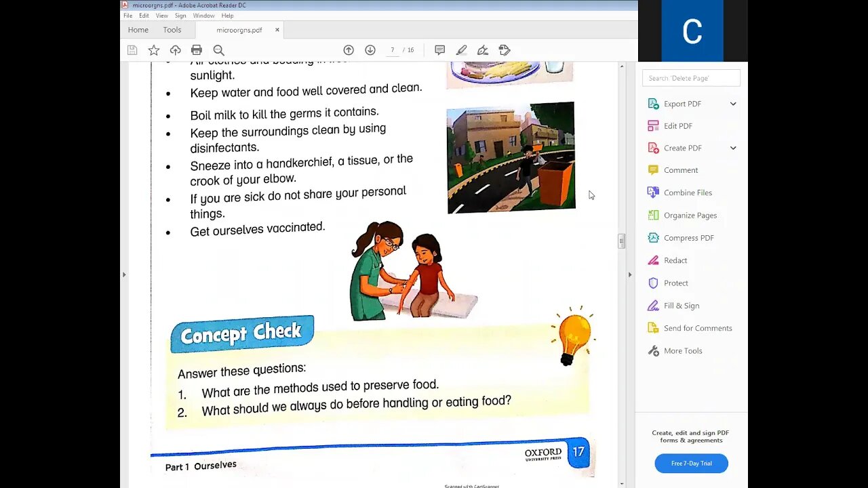Select the highlighter pen tool icon
The height and width of the screenshot is (488, 868).
click(461, 50)
